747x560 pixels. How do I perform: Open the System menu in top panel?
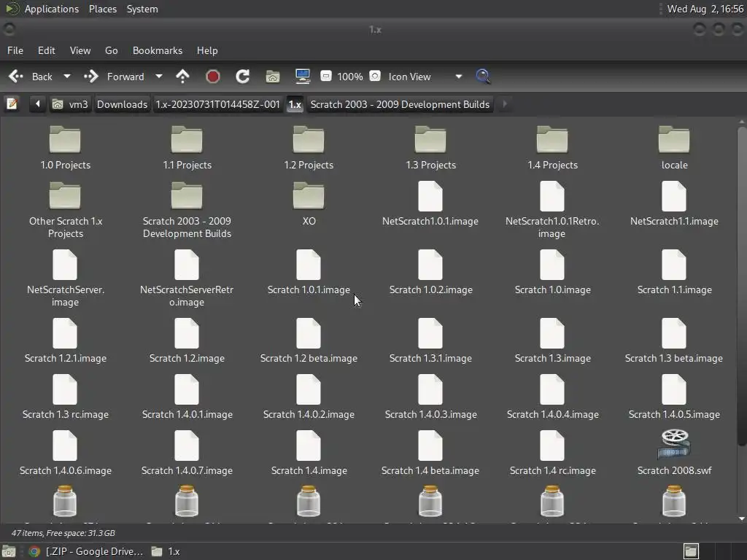(142, 9)
